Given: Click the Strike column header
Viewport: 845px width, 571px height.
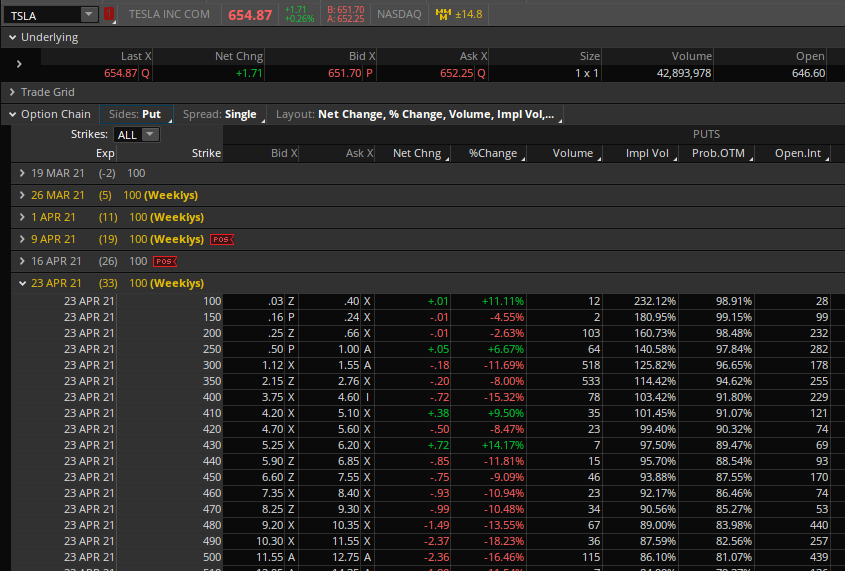Looking at the screenshot, I should pos(170,154).
